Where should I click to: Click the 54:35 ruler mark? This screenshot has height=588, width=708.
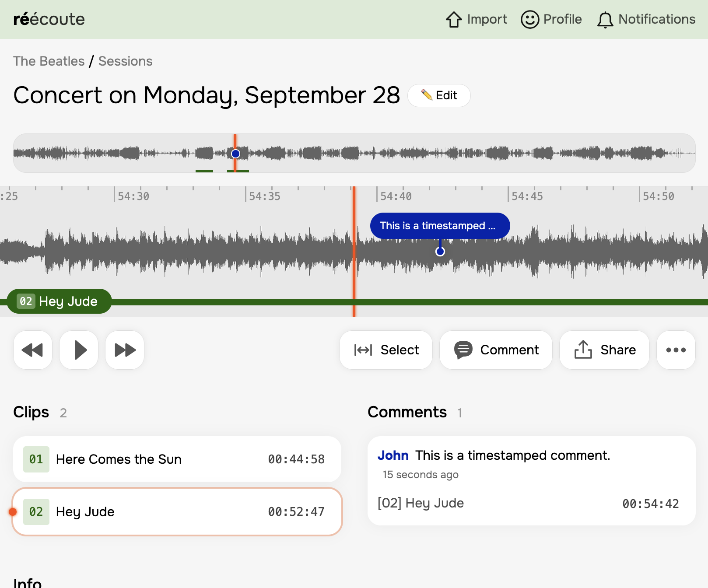[264, 196]
